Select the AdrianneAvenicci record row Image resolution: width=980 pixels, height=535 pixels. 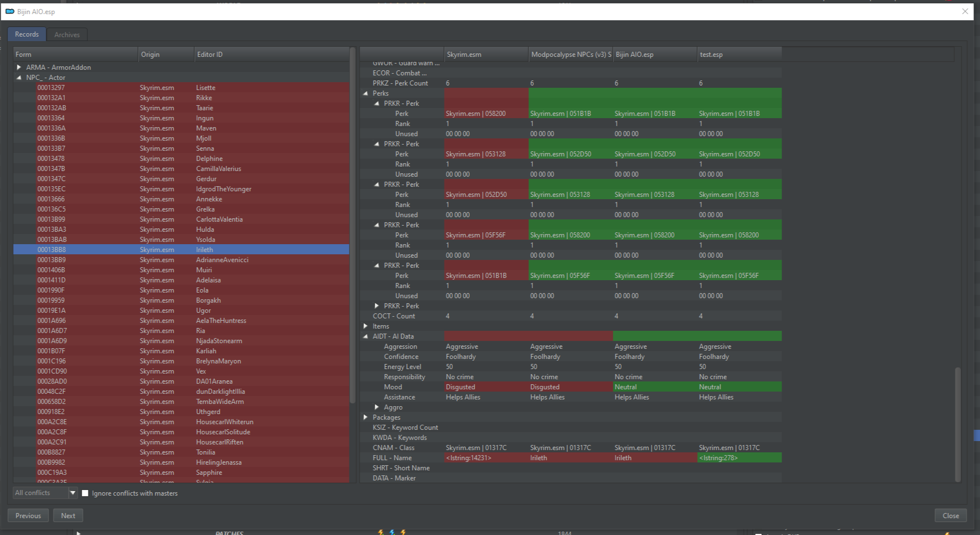(x=181, y=260)
